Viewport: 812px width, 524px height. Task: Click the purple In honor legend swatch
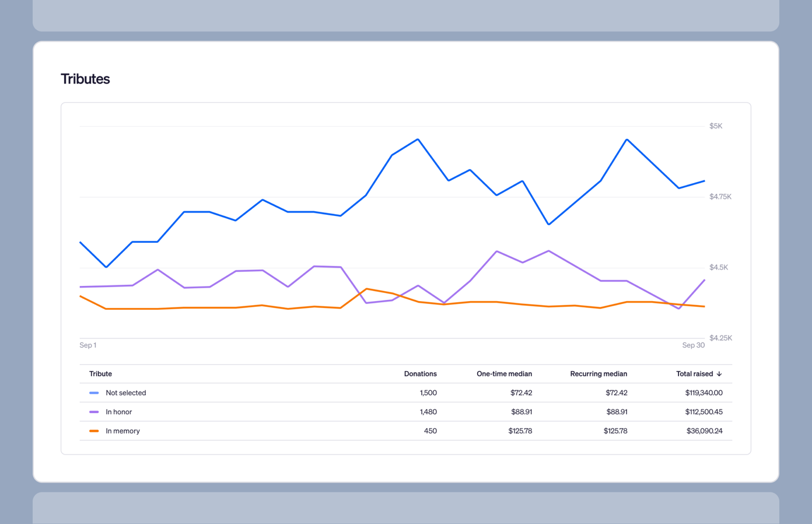(x=94, y=412)
